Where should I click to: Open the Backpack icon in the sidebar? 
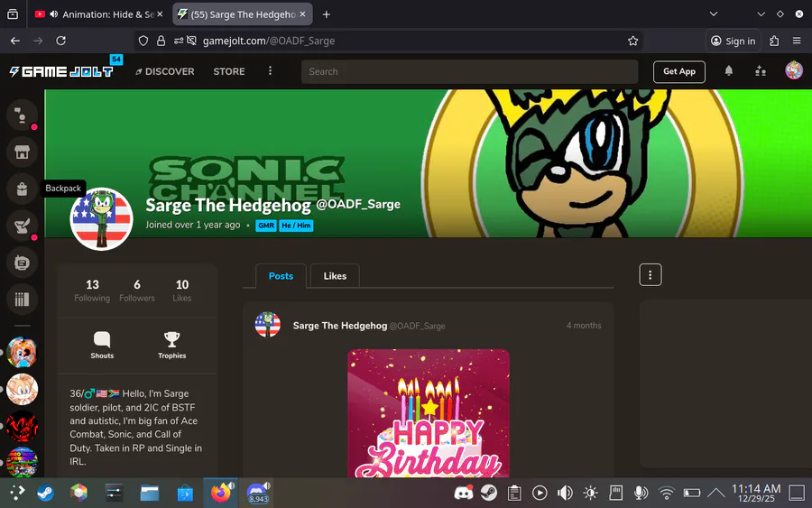(x=22, y=189)
